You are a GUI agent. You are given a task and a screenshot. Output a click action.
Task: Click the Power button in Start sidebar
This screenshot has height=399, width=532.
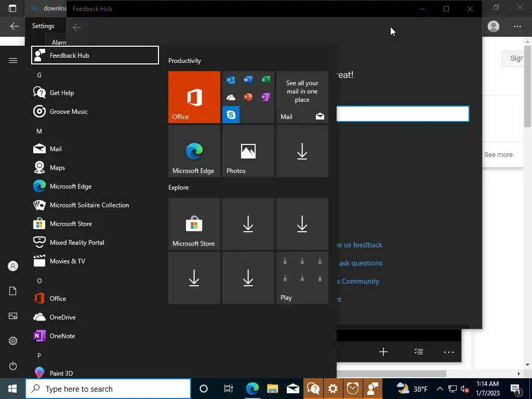(x=13, y=366)
